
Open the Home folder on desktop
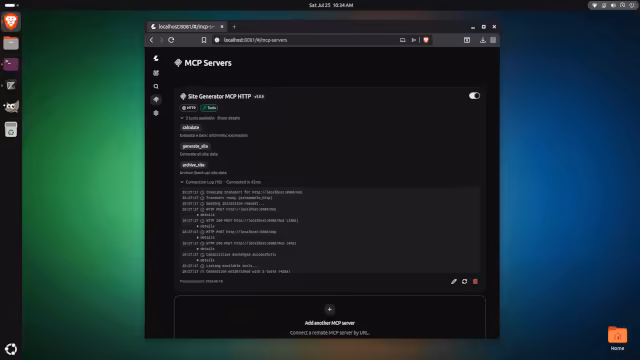(x=617, y=338)
